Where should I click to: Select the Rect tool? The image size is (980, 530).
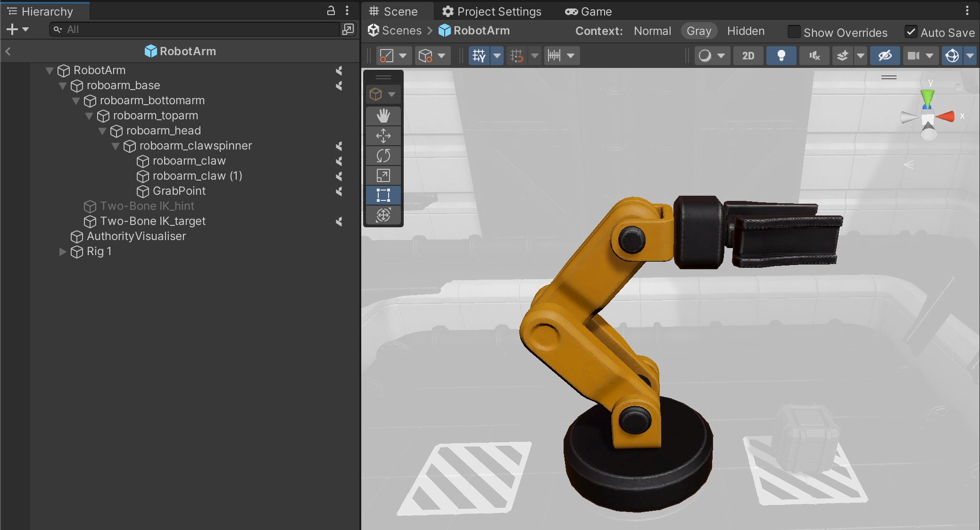(x=383, y=195)
